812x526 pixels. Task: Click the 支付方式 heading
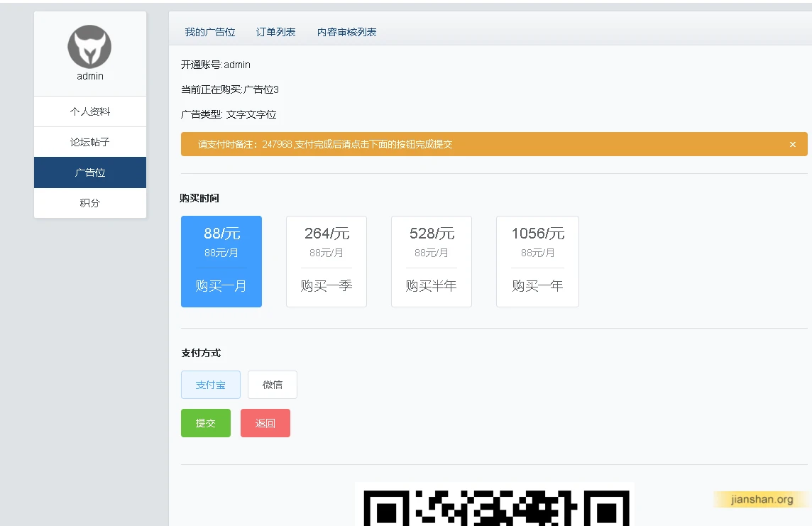[x=201, y=353]
